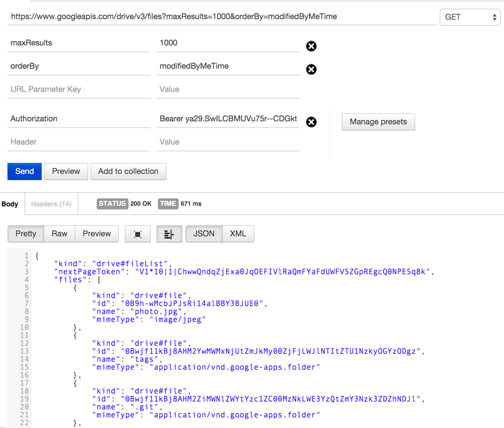Toggle line wrapping in the response body

point(169,234)
